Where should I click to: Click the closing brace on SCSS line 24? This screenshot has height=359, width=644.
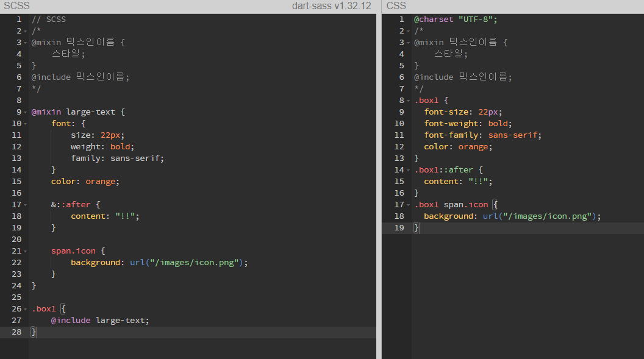pos(34,286)
